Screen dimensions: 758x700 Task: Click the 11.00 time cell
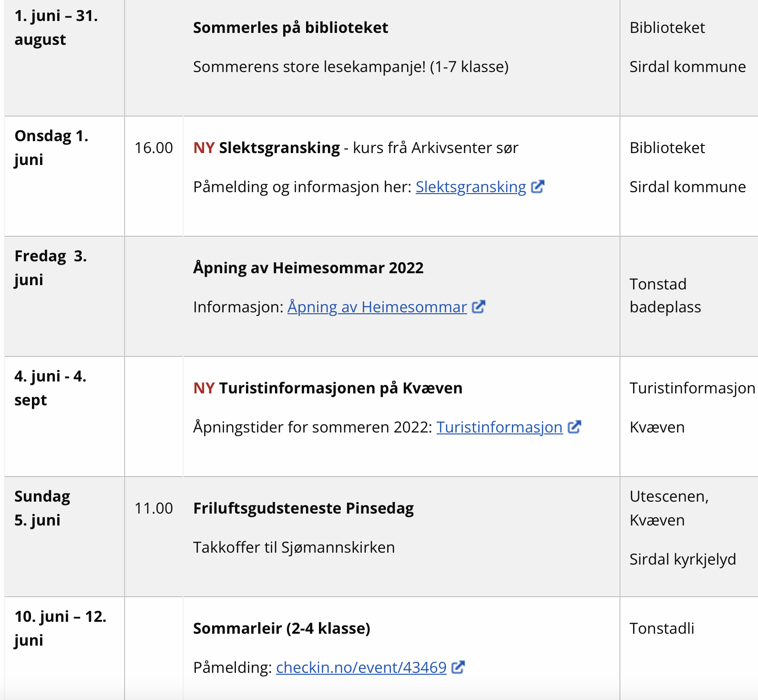click(154, 508)
